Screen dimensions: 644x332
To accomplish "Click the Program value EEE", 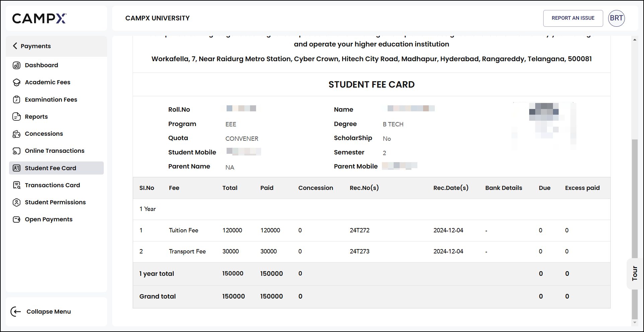I will [231, 124].
